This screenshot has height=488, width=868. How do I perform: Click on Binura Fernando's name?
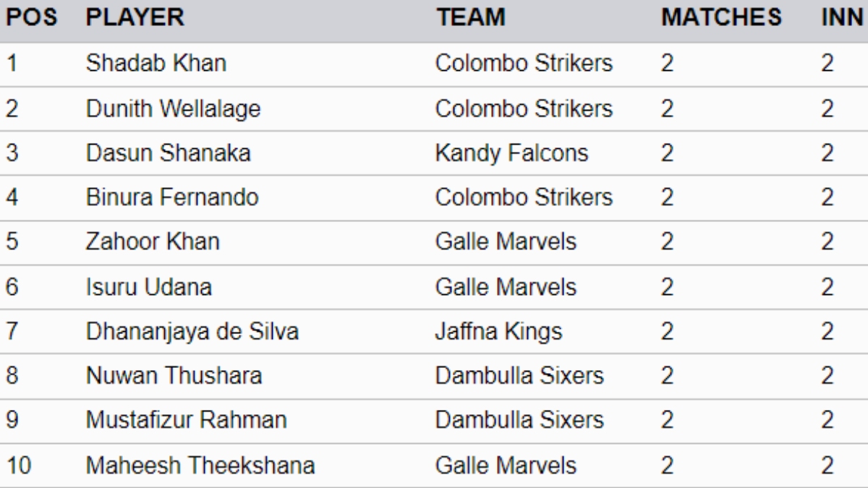point(171,197)
